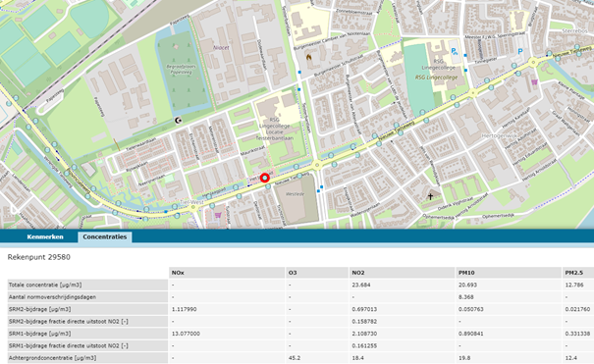Click the NO2 SRM1 value 2.108730
The image size is (594, 364).
pyautogui.click(x=364, y=334)
